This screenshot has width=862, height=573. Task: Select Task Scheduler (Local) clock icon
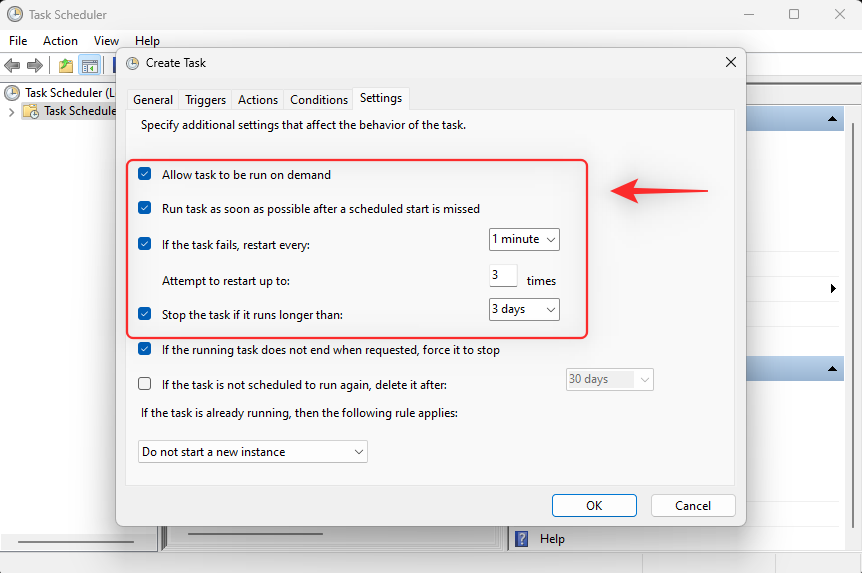(x=12, y=93)
